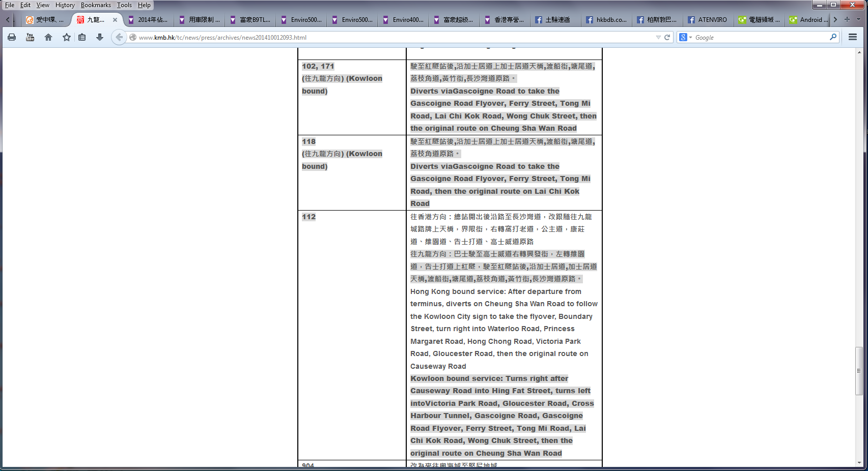Show the bookmarks list icon
This screenshot has width=868, height=471.
click(82, 37)
